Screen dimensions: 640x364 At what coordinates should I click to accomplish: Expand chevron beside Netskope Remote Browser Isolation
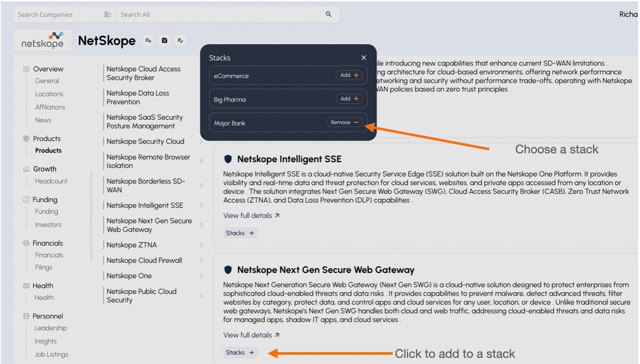pos(201,161)
